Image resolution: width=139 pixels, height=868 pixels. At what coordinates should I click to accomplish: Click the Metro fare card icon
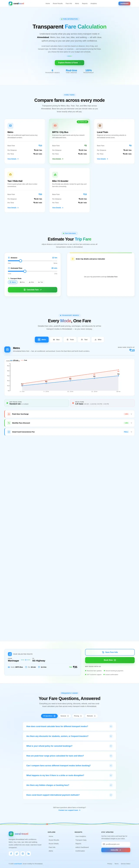click(x=10, y=125)
